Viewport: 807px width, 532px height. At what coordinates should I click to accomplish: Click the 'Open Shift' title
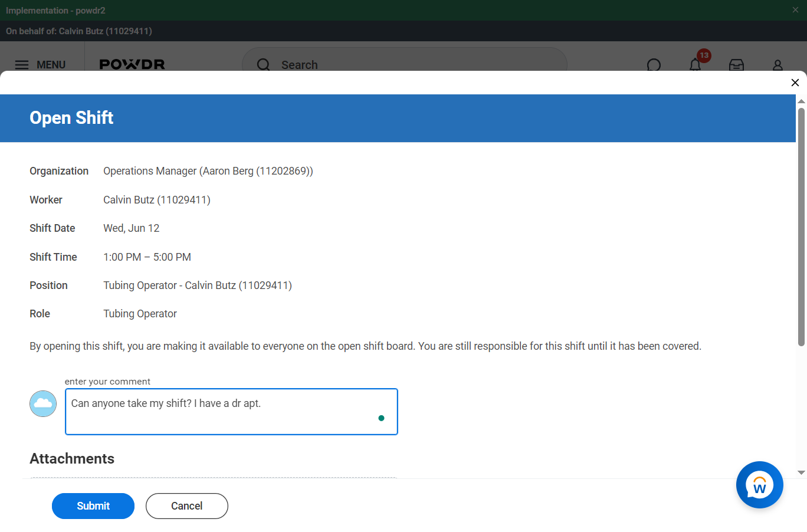(71, 118)
